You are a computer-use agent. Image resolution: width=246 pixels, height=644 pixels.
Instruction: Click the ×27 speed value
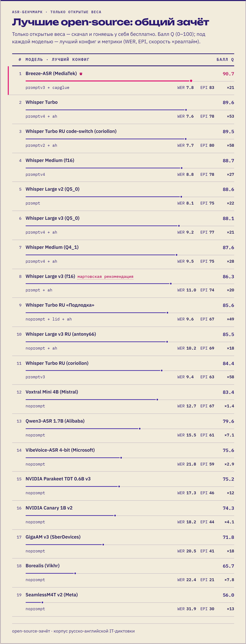pos(231,174)
